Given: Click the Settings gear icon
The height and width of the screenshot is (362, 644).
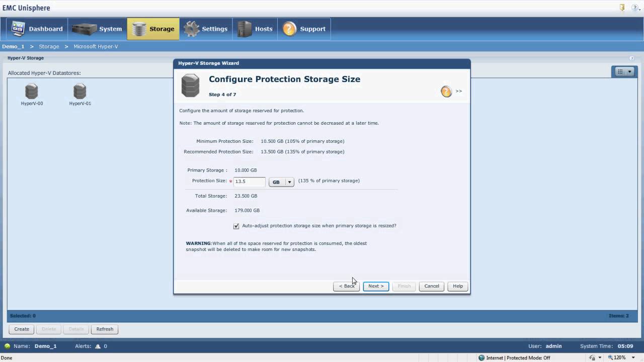Looking at the screenshot, I should coord(192,29).
